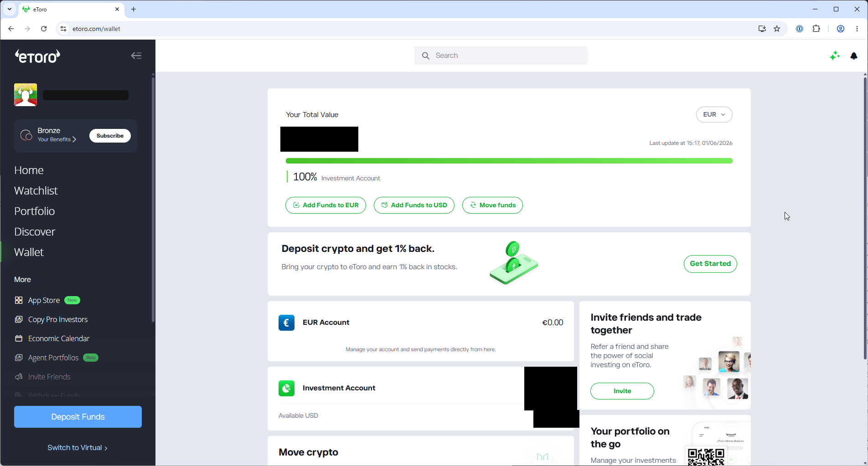Click Add Funds to USD
Screen dimensions: 868x466
pos(414,205)
